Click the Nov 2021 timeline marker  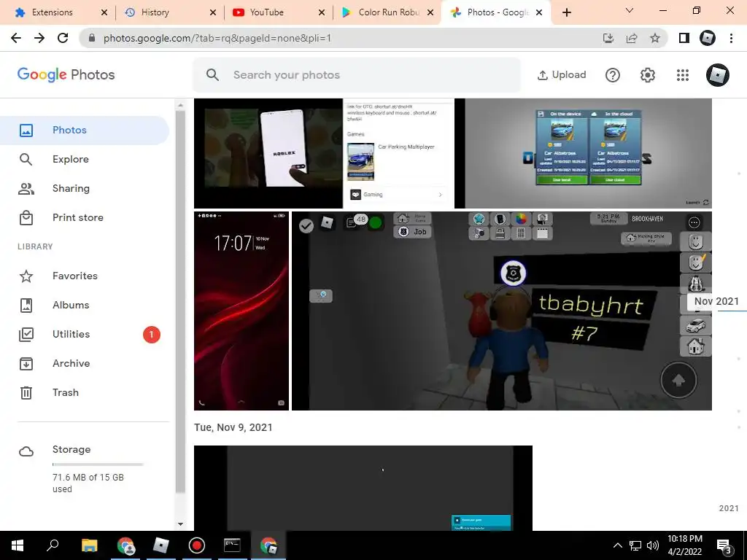pyautogui.click(x=716, y=301)
